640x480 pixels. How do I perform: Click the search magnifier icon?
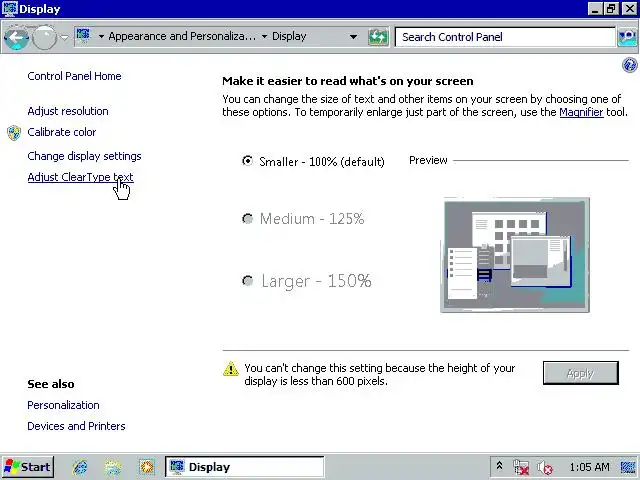[627, 37]
